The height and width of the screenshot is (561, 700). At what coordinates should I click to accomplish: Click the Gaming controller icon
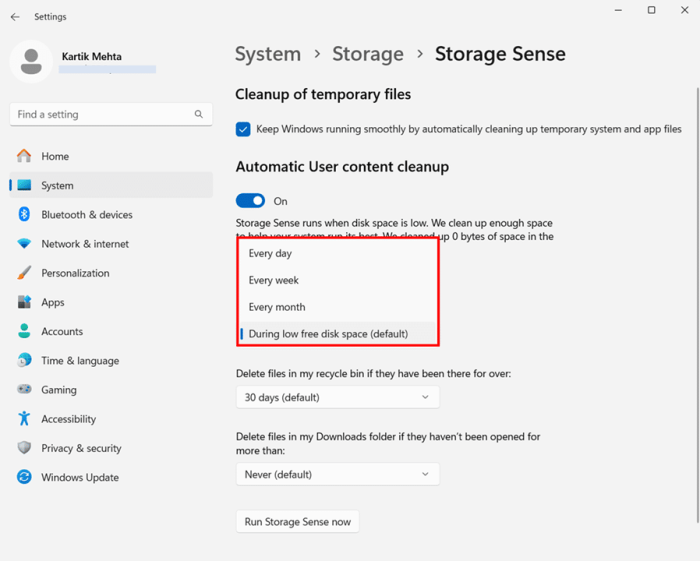pos(24,389)
